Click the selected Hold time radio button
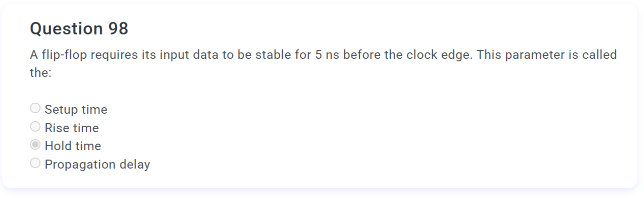This screenshot has width=644, height=198. point(35,145)
